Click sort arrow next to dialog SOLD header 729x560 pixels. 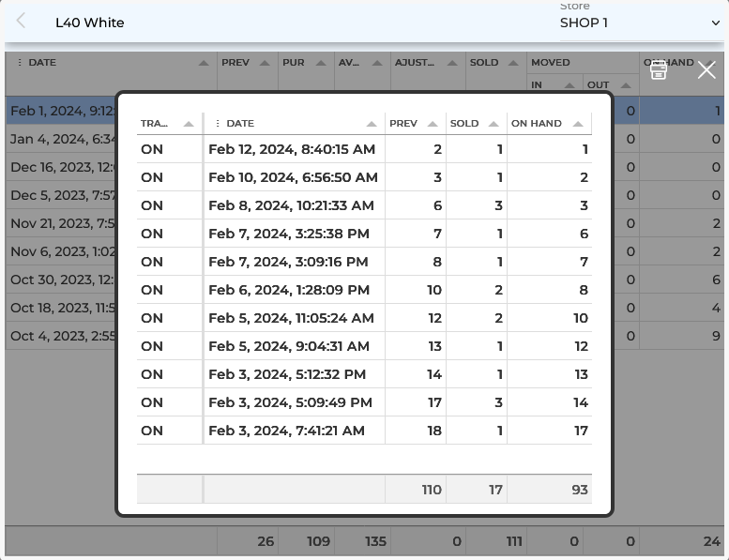[x=494, y=124]
